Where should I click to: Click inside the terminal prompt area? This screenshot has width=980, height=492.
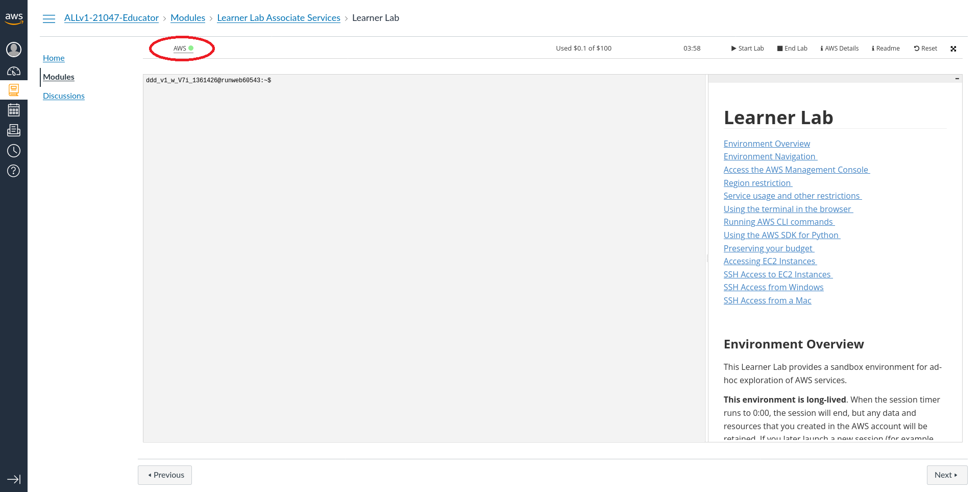click(424, 255)
